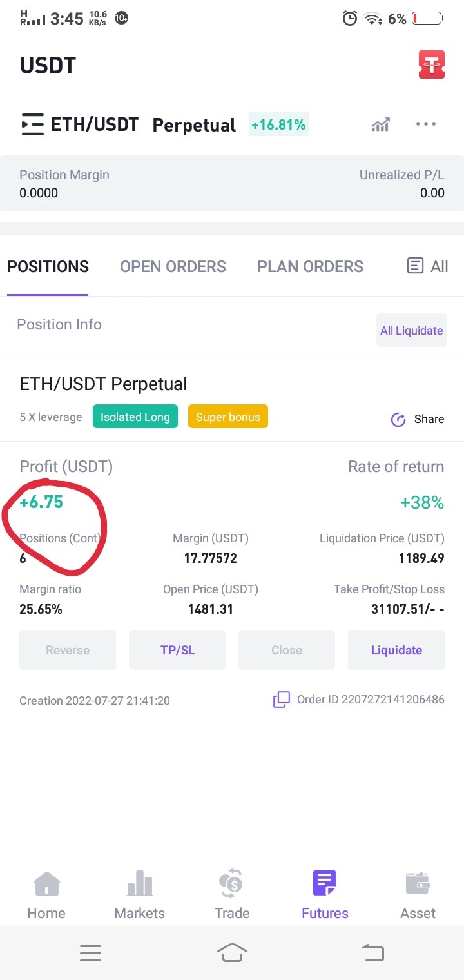Screen dimensions: 464x980
Task: Tap the Reverse button
Action: coord(68,650)
